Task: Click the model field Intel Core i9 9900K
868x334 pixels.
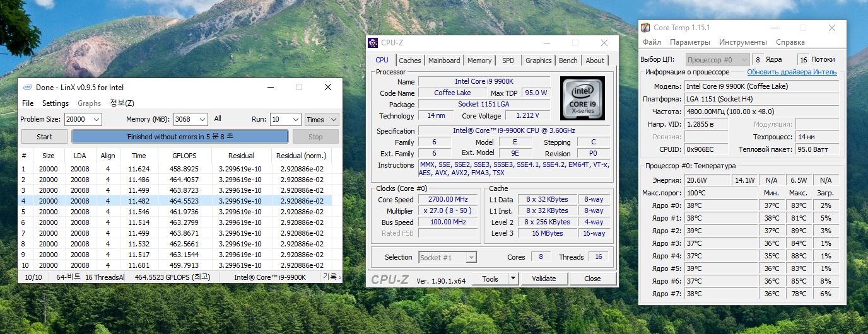Action: (762, 86)
